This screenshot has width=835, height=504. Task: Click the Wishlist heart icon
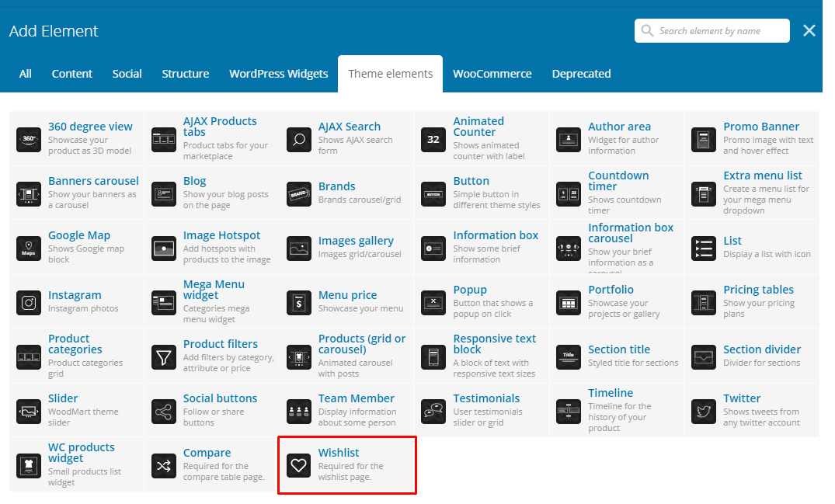pos(299,466)
